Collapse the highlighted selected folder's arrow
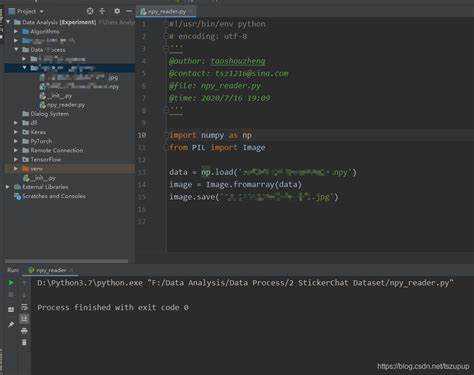This screenshot has height=375, width=474. coord(24,68)
